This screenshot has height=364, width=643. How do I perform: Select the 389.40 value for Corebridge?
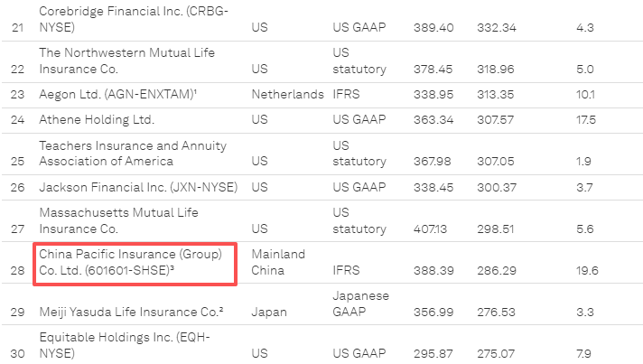point(433,27)
